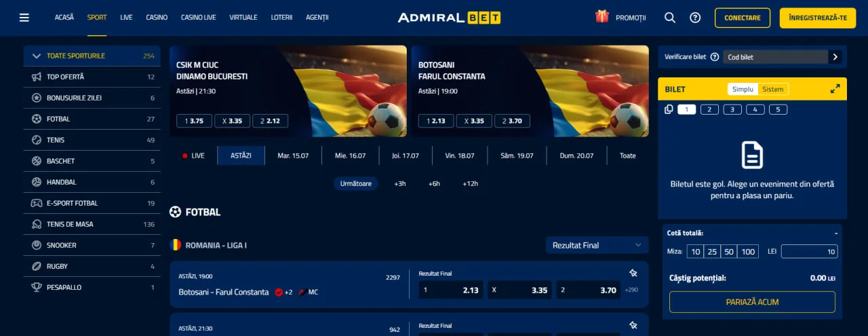
Task: Switch ticket mode to Simplu
Action: click(743, 89)
